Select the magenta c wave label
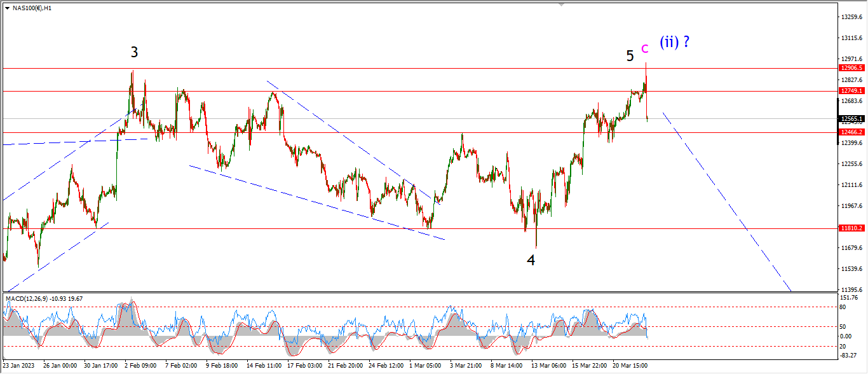This screenshot has width=868, height=374. click(x=644, y=48)
